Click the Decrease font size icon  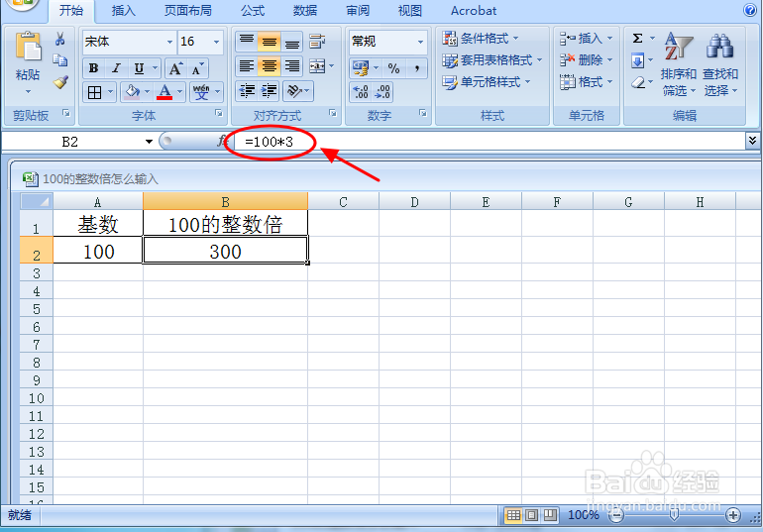197,68
